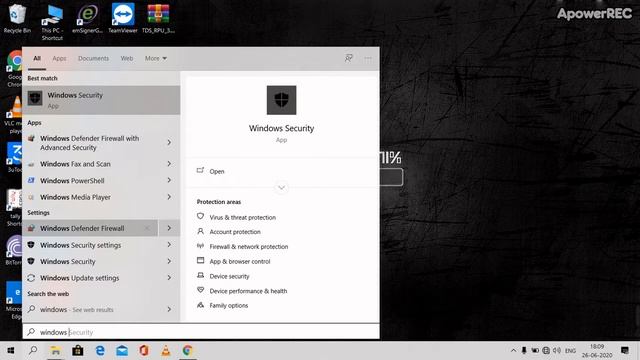Click App & browser control window icon
The width and height of the screenshot is (640, 360).
click(x=200, y=261)
